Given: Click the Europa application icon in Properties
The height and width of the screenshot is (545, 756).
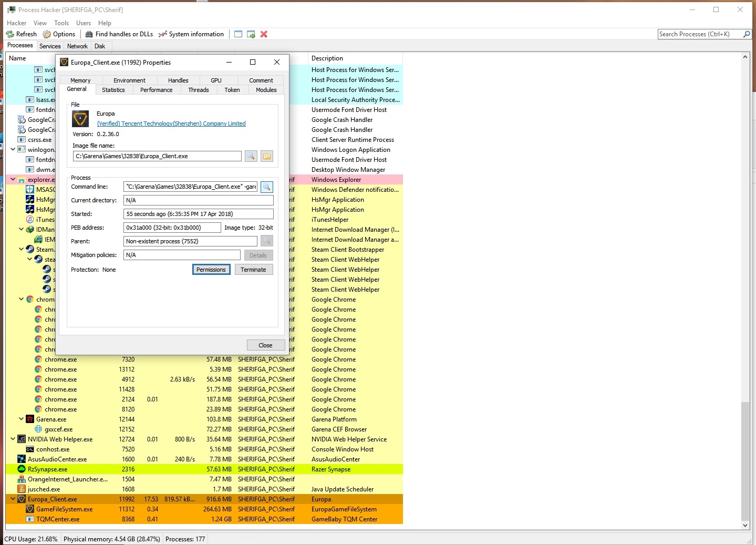Looking at the screenshot, I should 80,119.
